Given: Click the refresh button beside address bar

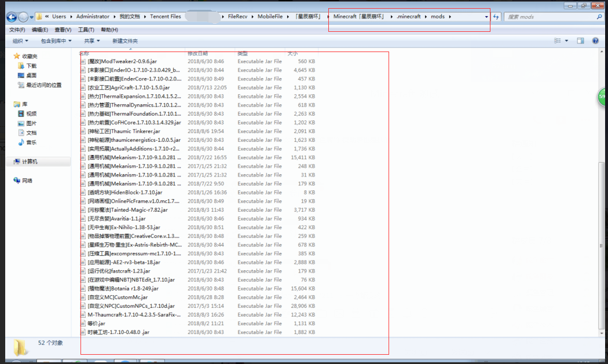Looking at the screenshot, I should pyautogui.click(x=496, y=17).
